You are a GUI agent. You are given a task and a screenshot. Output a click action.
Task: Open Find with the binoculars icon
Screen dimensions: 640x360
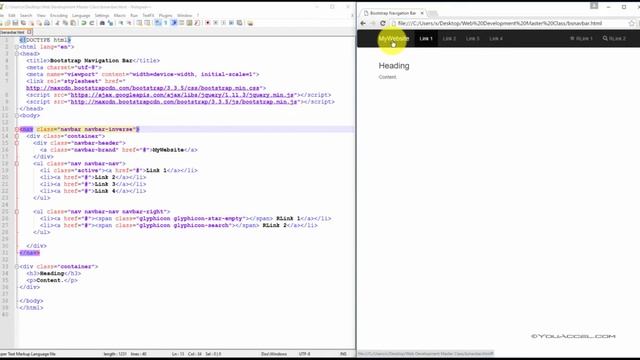click(102, 23)
